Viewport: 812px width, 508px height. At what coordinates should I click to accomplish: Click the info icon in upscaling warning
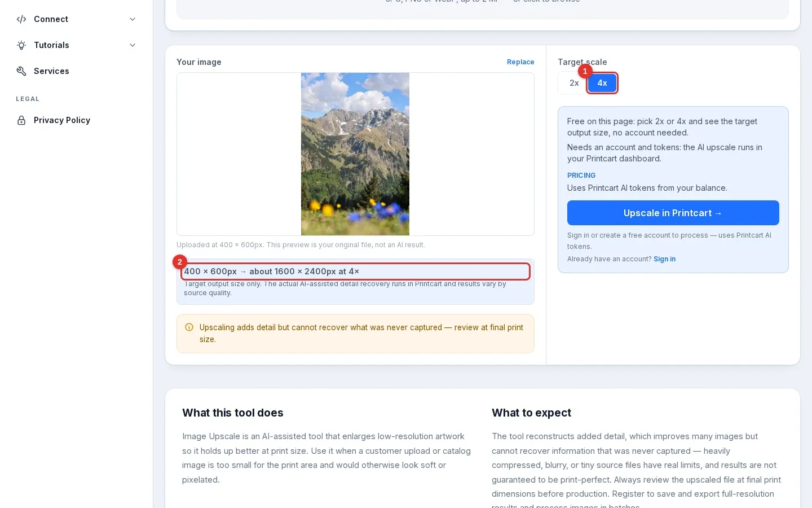[x=189, y=327]
